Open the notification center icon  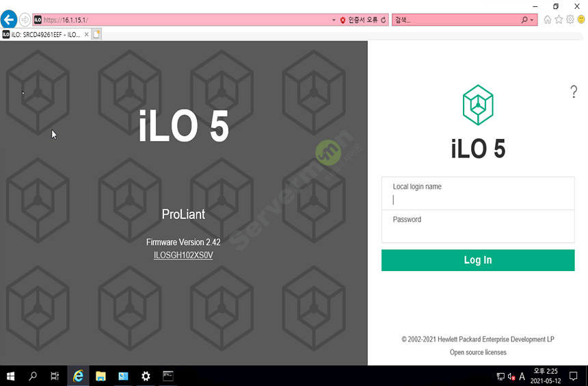(x=574, y=376)
